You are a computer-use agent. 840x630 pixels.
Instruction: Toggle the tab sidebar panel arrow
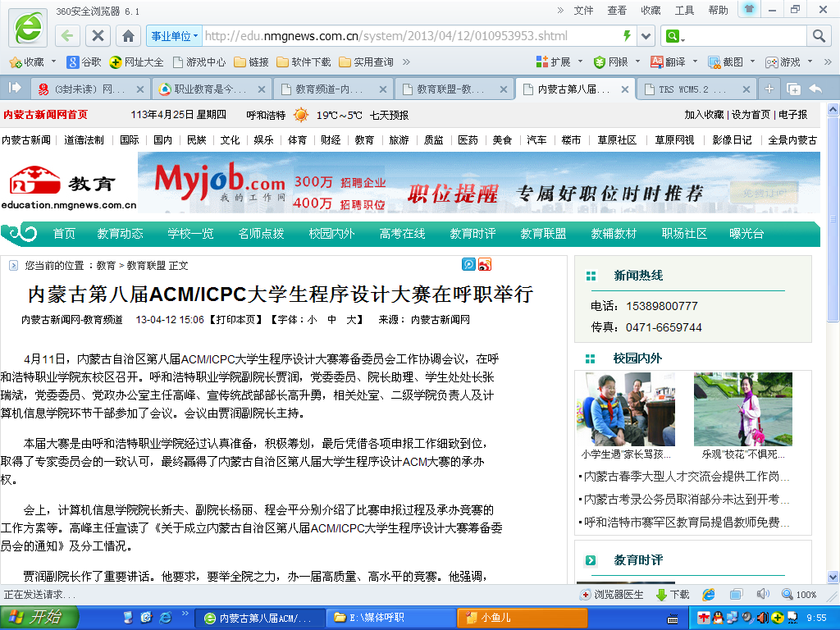(x=15, y=88)
